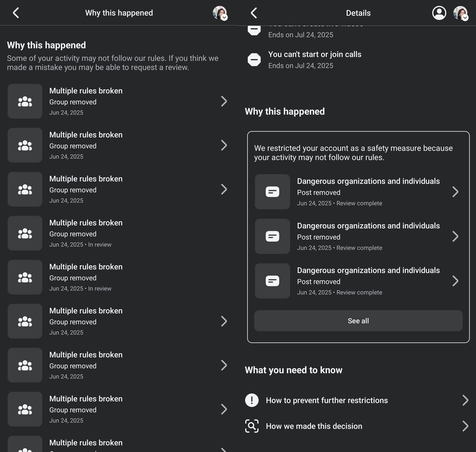
Task: Click the group icon of first removed group
Action: click(x=25, y=101)
